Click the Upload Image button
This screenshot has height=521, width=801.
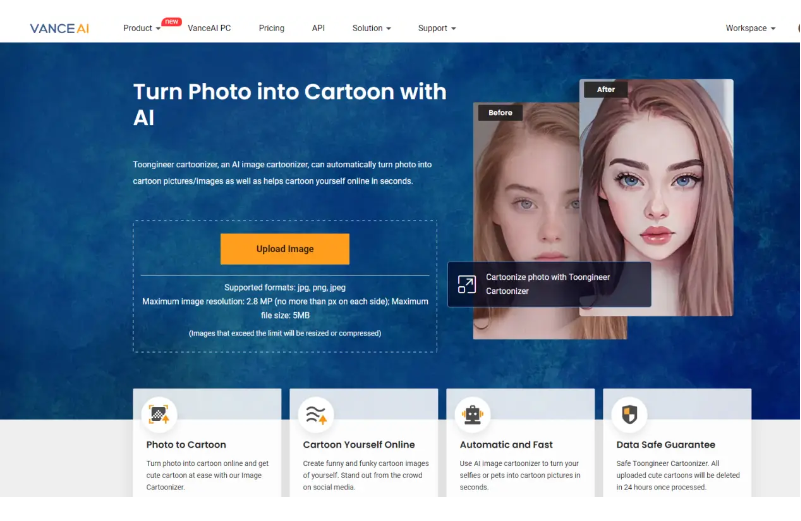tap(285, 249)
